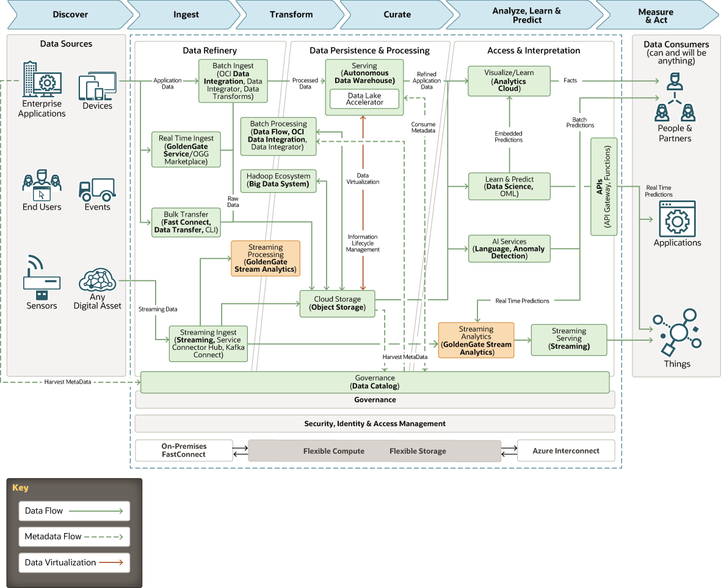Click the Refined Application Data label
Screen dimensions: 721x588
[427, 81]
